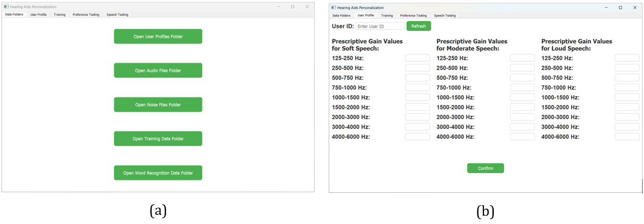Confirm the prescriptive gain values
The height and width of the screenshot is (224, 644).
[485, 168]
